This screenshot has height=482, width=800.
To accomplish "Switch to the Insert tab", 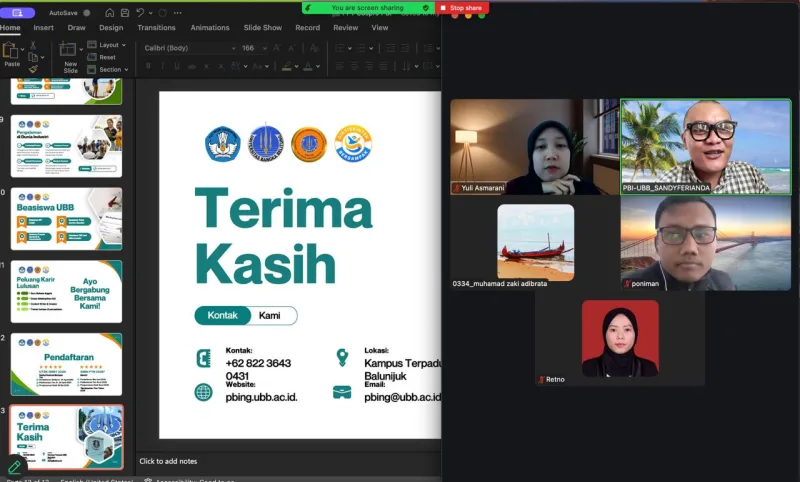I will pyautogui.click(x=43, y=28).
